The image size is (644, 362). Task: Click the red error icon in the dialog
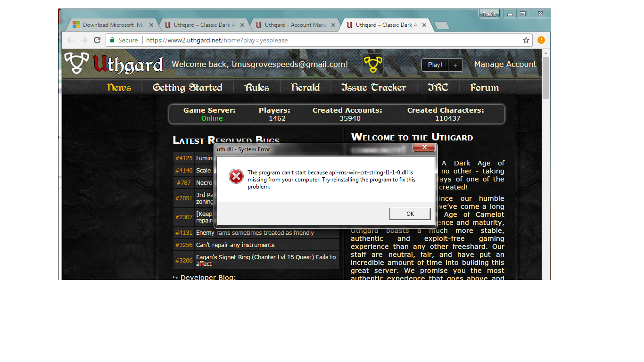(x=236, y=176)
